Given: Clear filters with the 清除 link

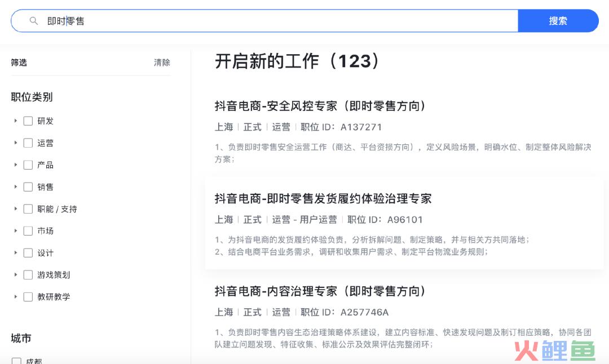Looking at the screenshot, I should click(162, 63).
